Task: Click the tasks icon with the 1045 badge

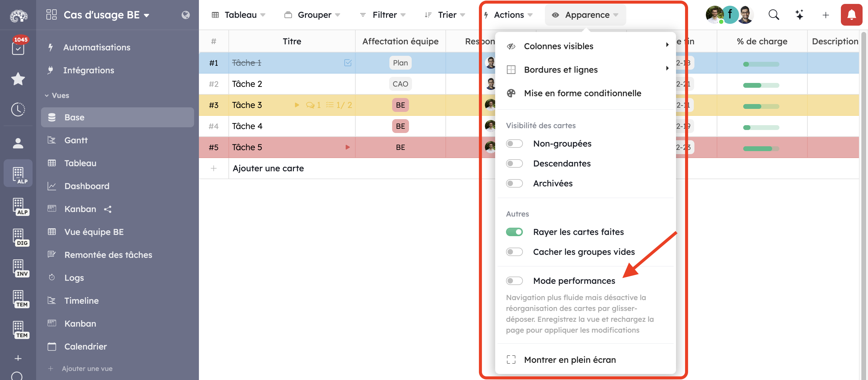Action: (x=18, y=48)
